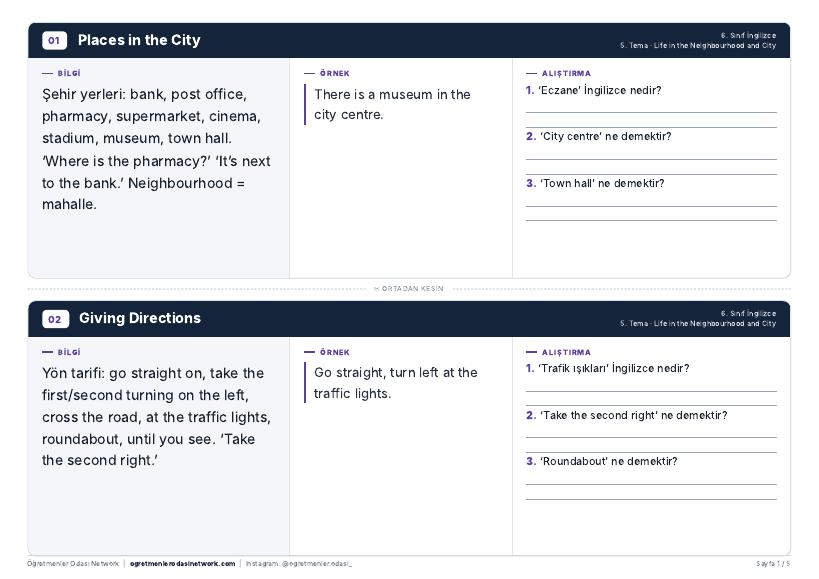
Task: Open the ogretmenlerodasinetwork.com link
Action: (x=182, y=564)
